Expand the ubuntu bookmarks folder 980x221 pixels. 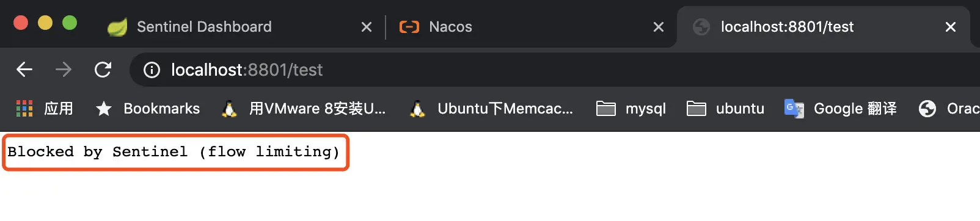pos(725,109)
